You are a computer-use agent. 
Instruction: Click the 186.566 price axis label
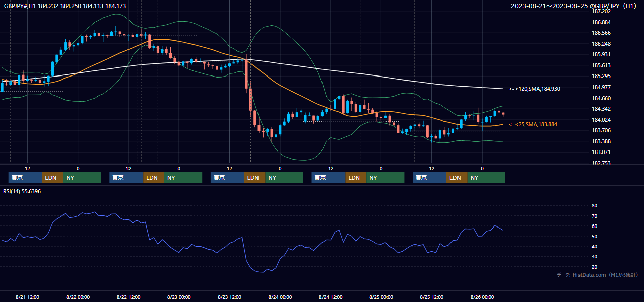pyautogui.click(x=601, y=33)
